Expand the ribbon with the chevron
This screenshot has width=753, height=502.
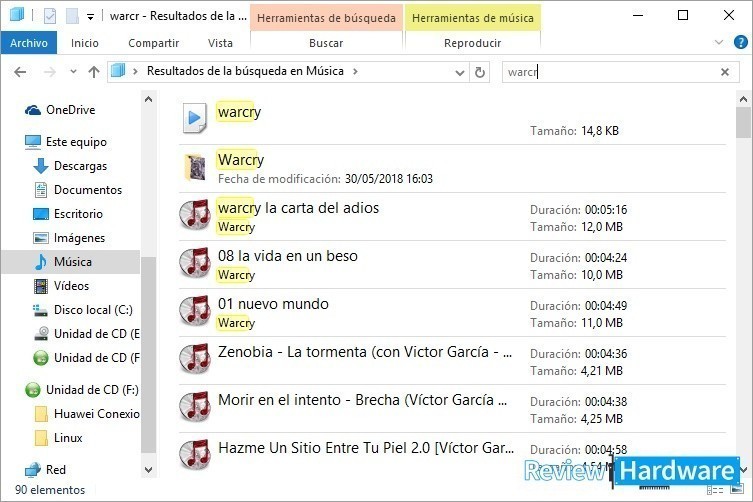point(719,42)
